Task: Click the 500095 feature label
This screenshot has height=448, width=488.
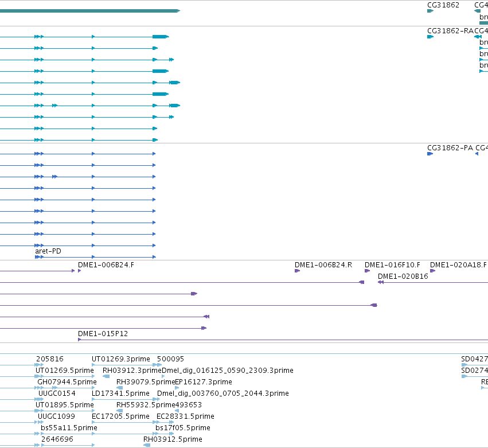Action: pyautogui.click(x=170, y=359)
